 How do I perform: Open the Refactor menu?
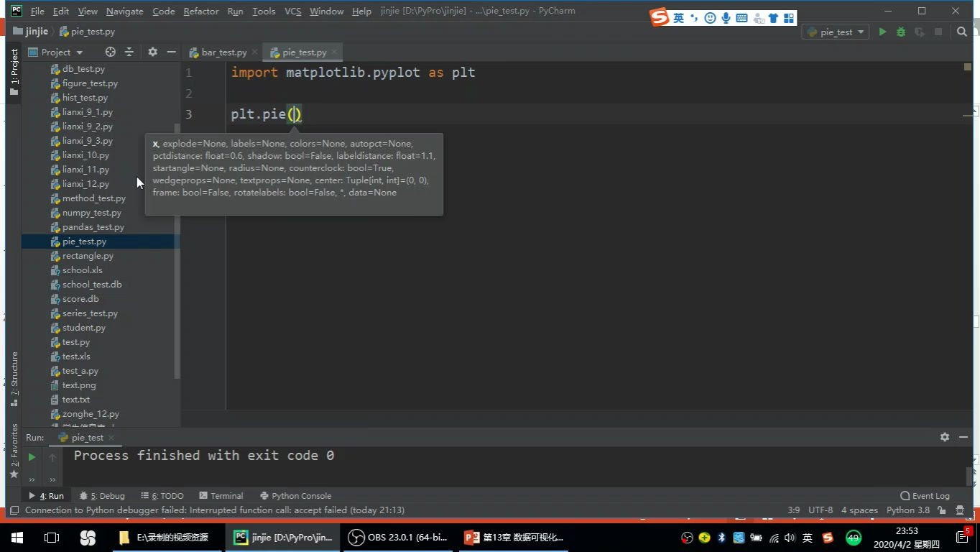tap(201, 11)
